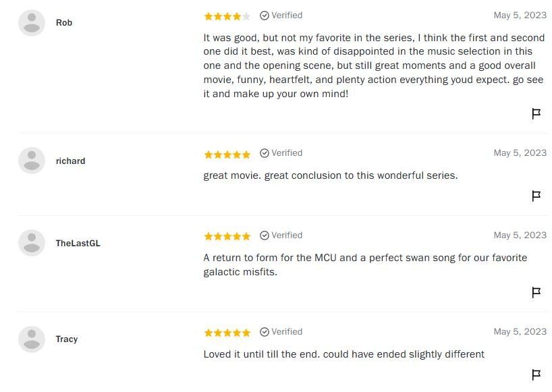Screen dimensions: 552x392
Task: Click the May 5, 2023 date on Rob's review
Action: 520,15
